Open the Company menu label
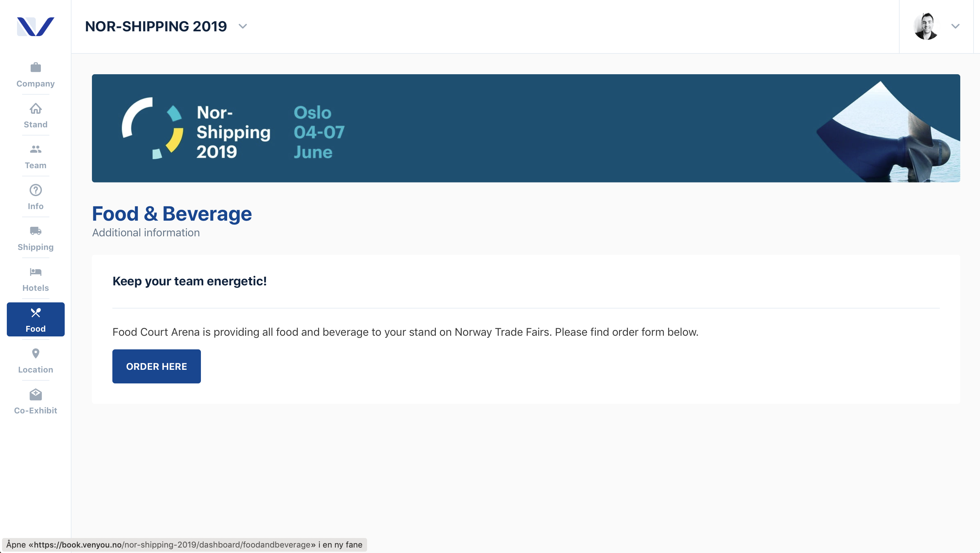This screenshot has height=553, width=980. [35, 84]
